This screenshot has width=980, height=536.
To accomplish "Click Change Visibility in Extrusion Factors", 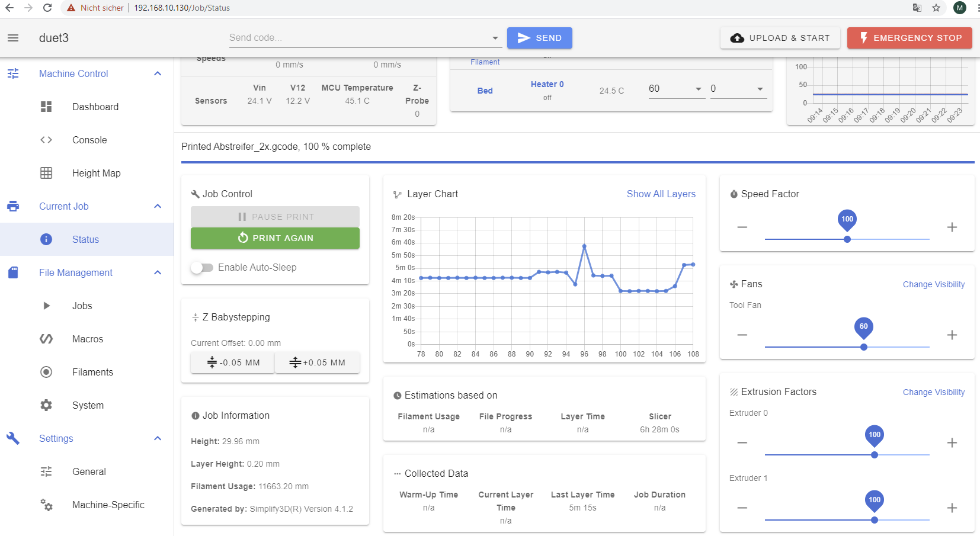I will (934, 392).
